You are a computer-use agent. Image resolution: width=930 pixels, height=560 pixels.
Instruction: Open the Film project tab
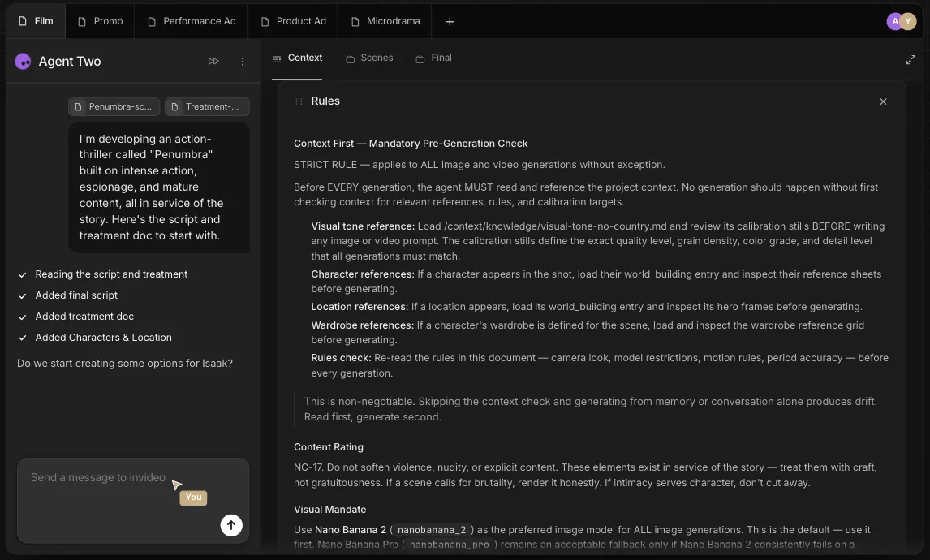(36, 21)
